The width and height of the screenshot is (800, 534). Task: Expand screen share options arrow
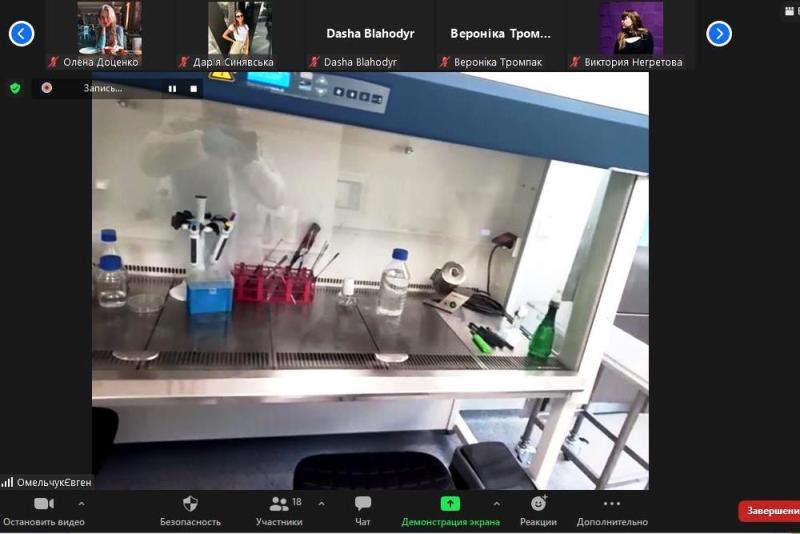[496, 504]
